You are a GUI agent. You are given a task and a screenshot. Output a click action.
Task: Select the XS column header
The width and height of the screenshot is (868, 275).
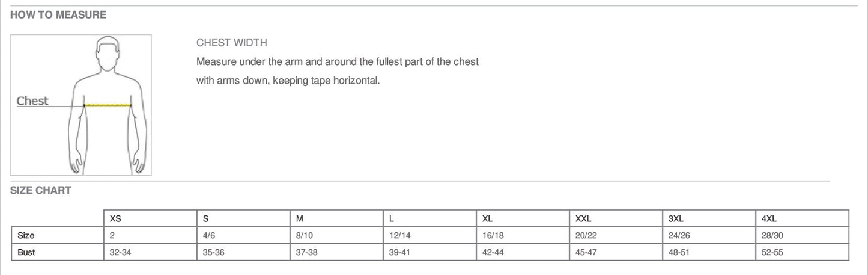tap(151, 218)
